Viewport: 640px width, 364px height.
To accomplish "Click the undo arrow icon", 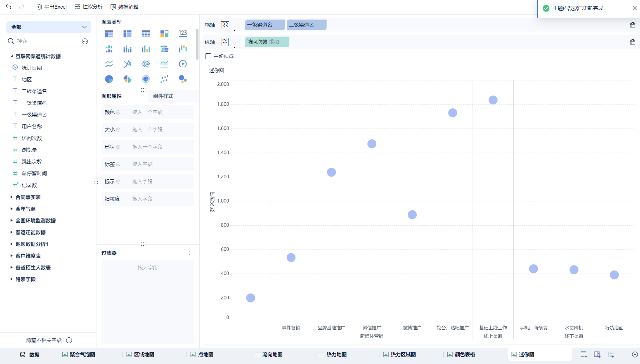I will click(8, 7).
